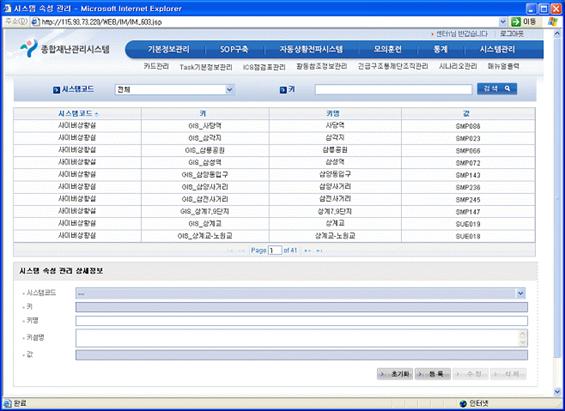Select the row with value SMP143
The width and height of the screenshot is (565, 411).
click(275, 175)
